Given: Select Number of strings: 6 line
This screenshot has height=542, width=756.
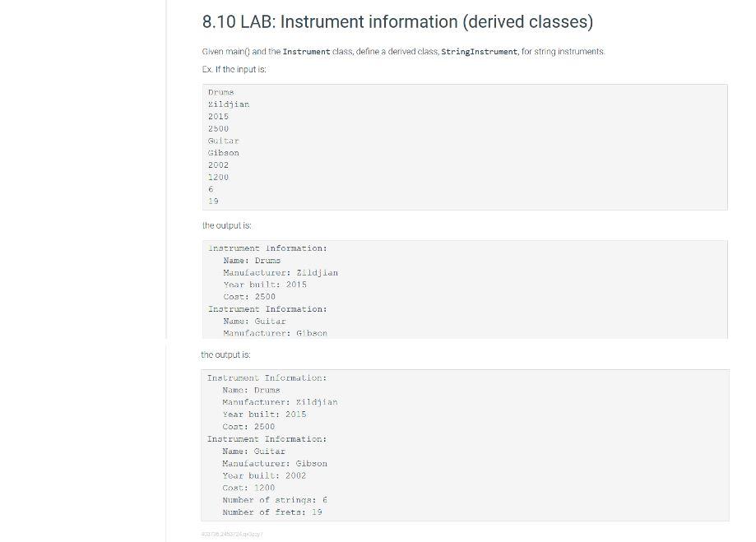Looking at the screenshot, I should click(x=272, y=499).
